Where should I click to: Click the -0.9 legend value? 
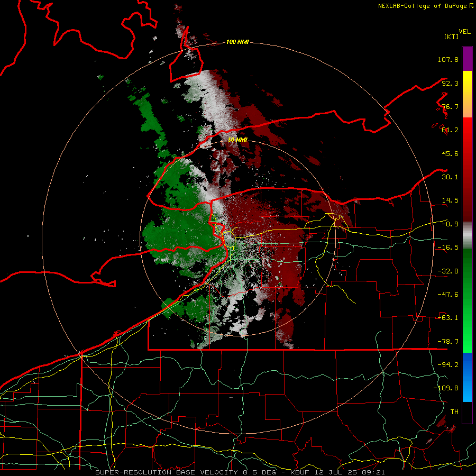[x=450, y=224]
